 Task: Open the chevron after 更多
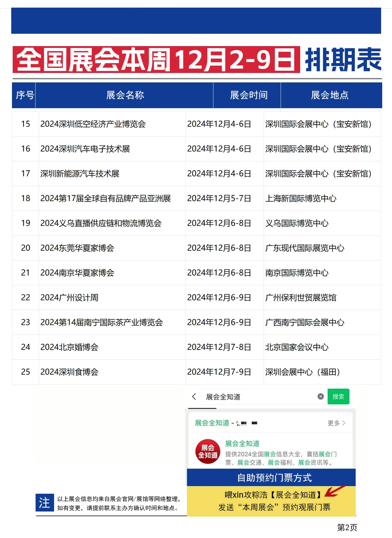343,423
